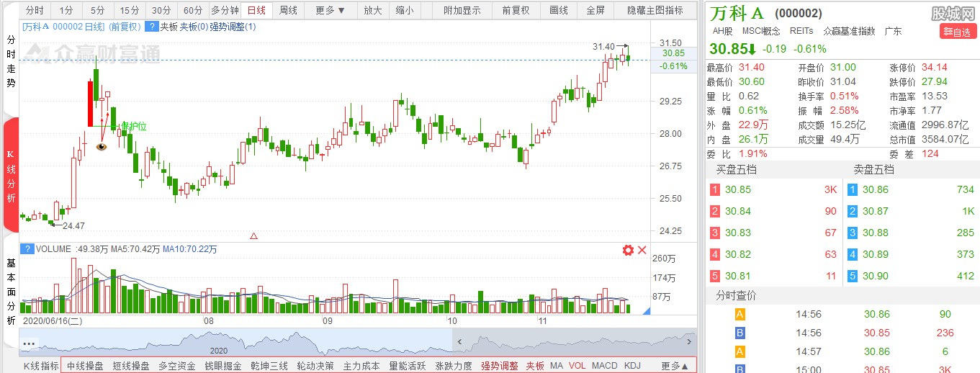980x373 pixels.
Task: Toggle the 短线操盘 indicator
Action: [131, 366]
